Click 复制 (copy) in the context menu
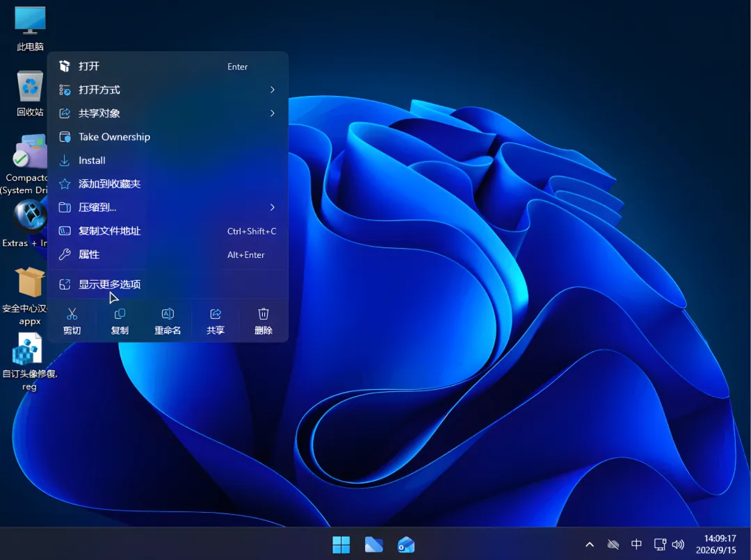751x560 pixels. pos(120,321)
